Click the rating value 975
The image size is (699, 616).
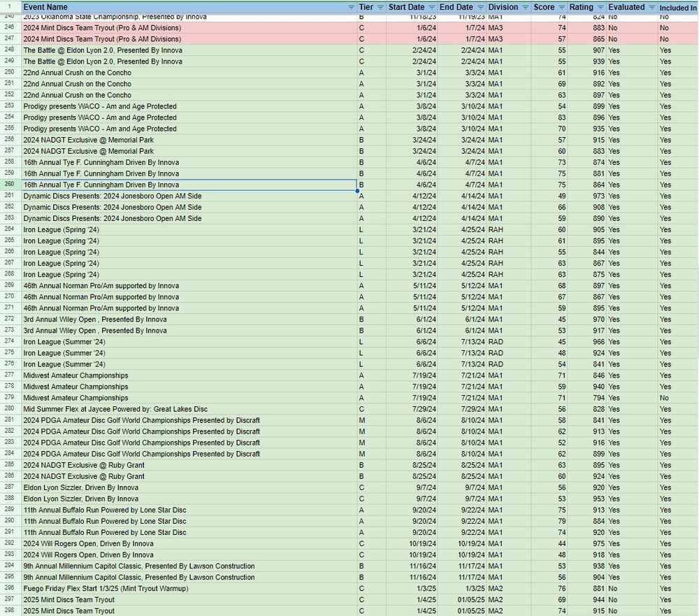598,543
